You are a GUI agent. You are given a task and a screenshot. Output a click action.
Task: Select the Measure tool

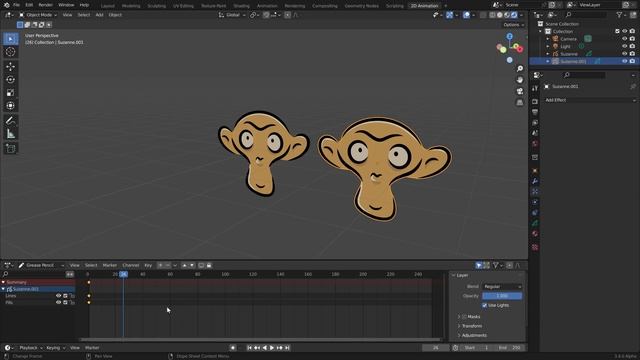(11, 134)
